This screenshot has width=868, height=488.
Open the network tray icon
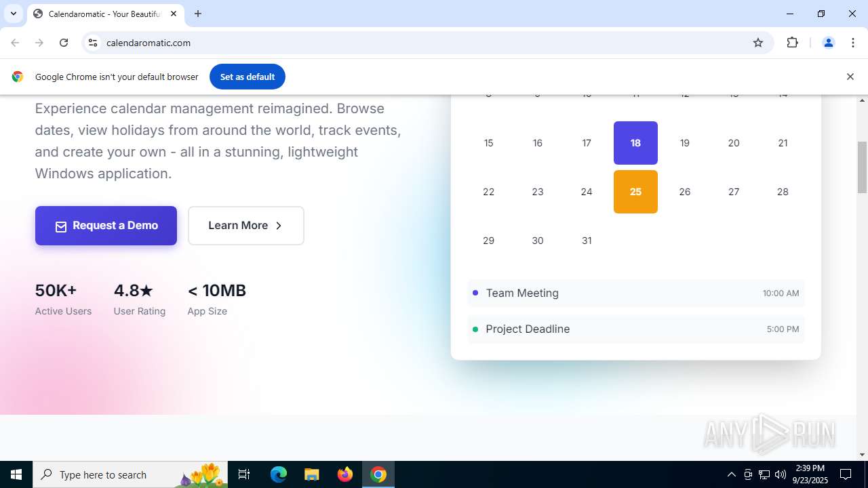[764, 474]
